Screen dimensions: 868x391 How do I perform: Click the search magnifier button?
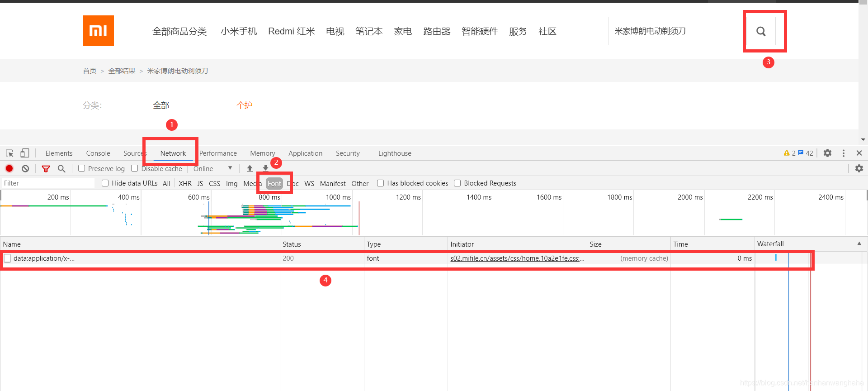[x=761, y=31]
